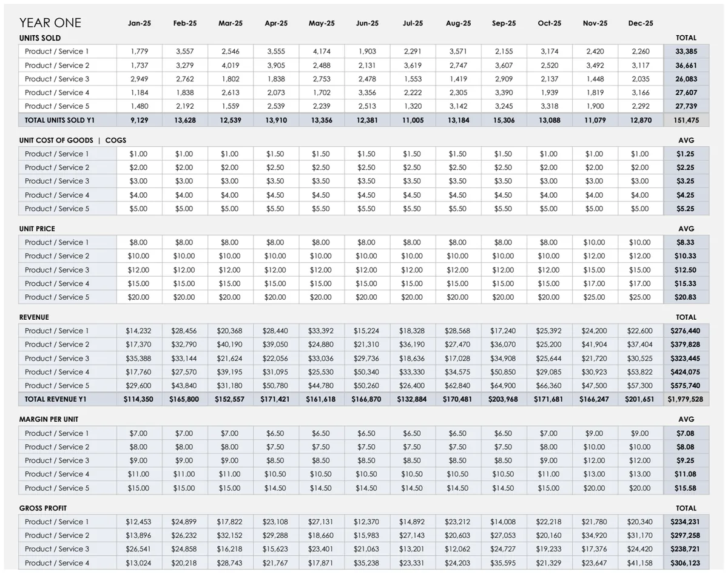728x574 pixels.
Task: Select COGS average $1.25 cell
Action: click(x=686, y=154)
